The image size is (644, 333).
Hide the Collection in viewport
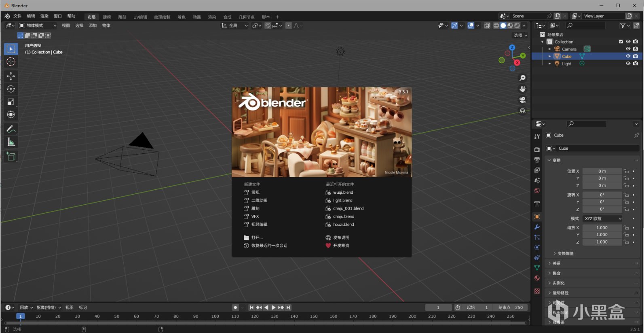(628, 42)
